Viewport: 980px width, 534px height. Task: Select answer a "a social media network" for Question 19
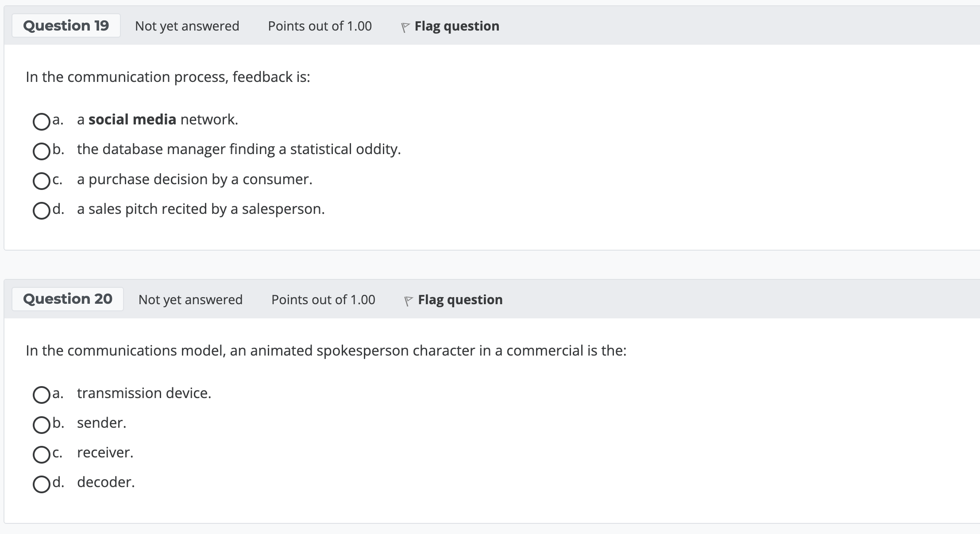point(41,121)
